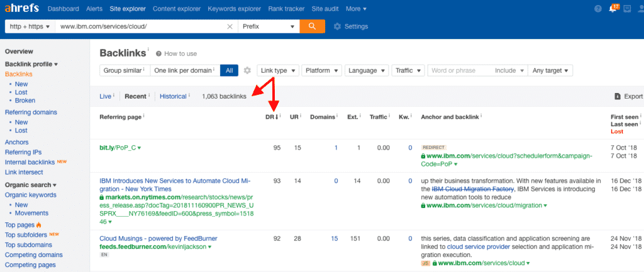Select the All backlinks toggle
This screenshot has height=272, width=644.
[x=229, y=70]
